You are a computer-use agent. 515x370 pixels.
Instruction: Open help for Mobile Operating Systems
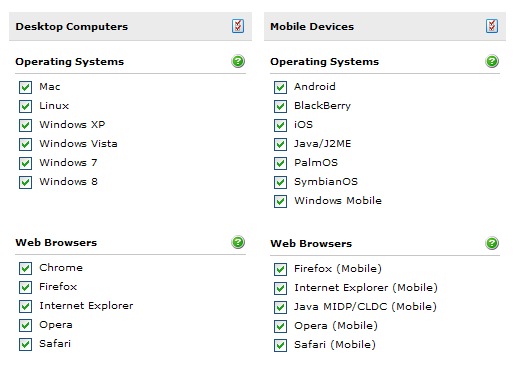coord(492,61)
